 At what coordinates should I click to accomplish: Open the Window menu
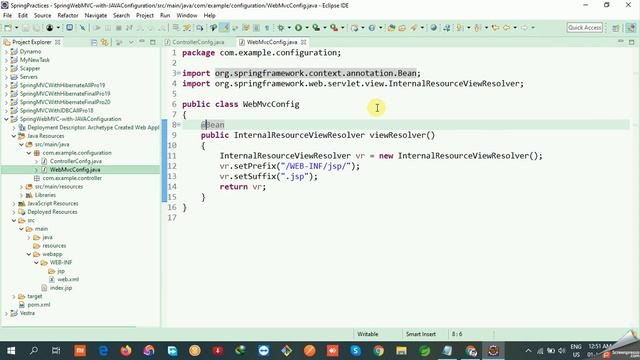187,16
